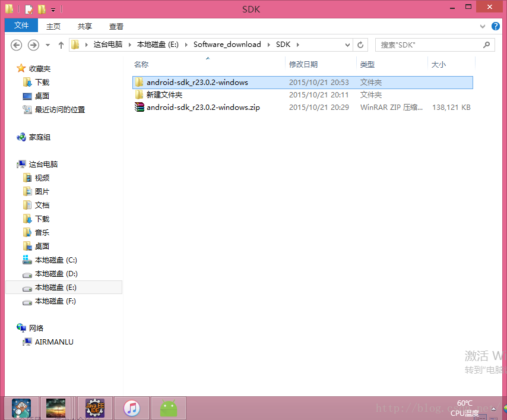The image size is (507, 420).
Task: Open Help via the question mark icon
Action: click(x=496, y=26)
